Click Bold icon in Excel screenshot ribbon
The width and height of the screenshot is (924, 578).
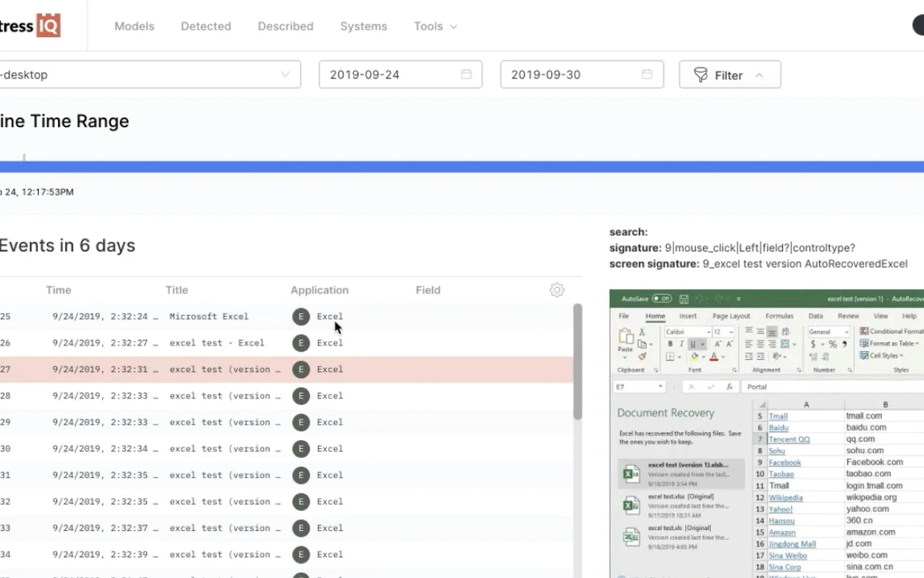[670, 343]
